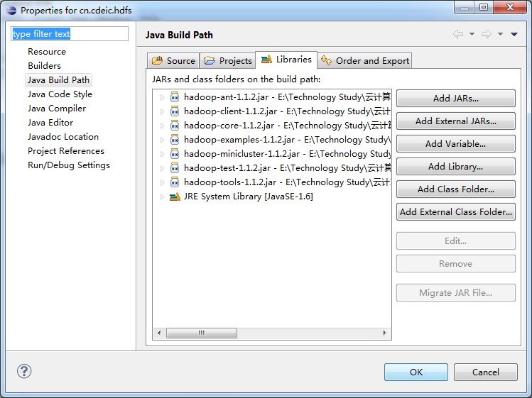
Task: Click the hadoop-ant-1.1.2.jar file icon
Action: pos(175,97)
